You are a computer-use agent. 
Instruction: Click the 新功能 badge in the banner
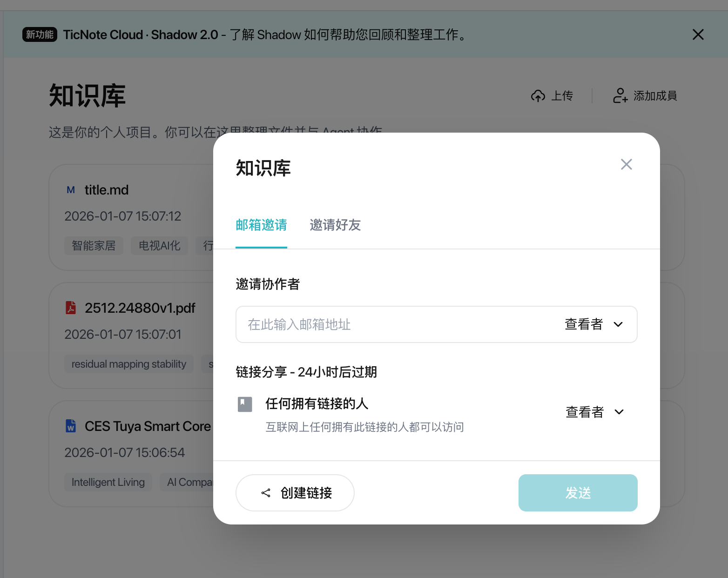click(x=40, y=34)
